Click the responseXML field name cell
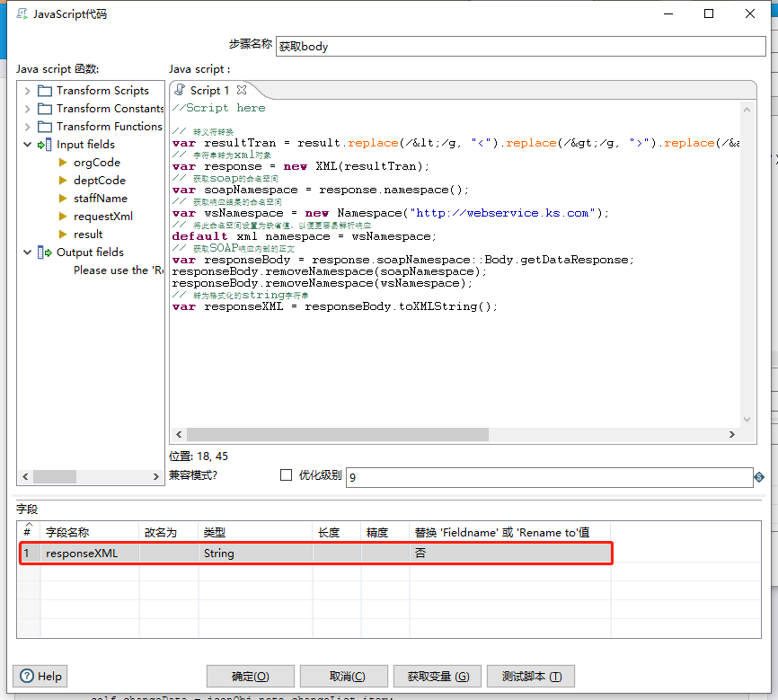The height and width of the screenshot is (700, 778). click(x=89, y=553)
